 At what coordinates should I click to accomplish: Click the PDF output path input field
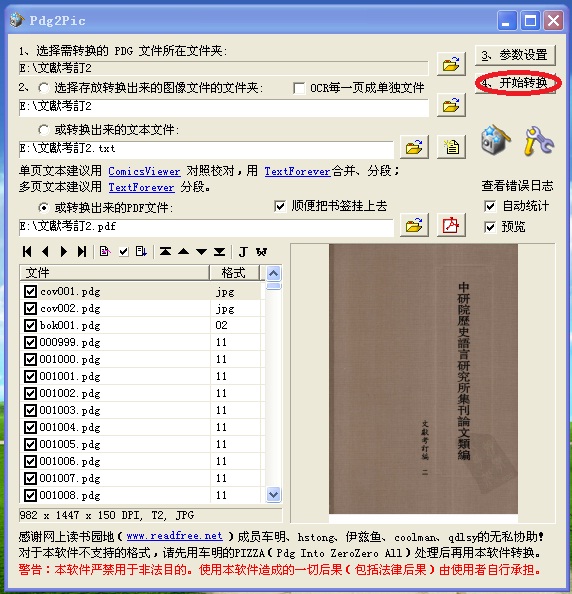[x=206, y=227]
